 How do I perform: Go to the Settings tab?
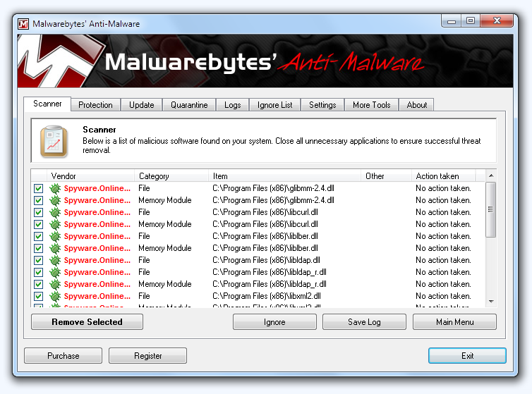[322, 105]
